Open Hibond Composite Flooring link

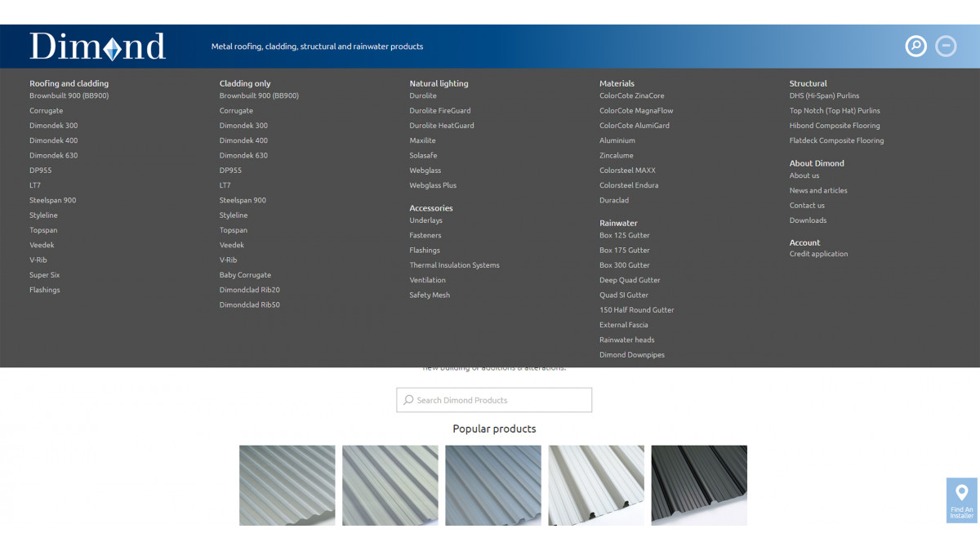(835, 126)
